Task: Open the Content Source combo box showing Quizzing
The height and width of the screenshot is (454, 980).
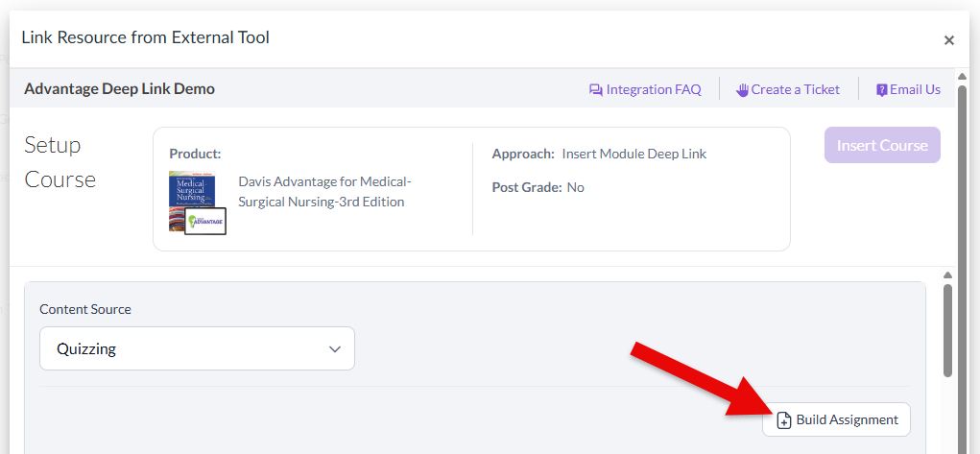Action: pos(182,348)
